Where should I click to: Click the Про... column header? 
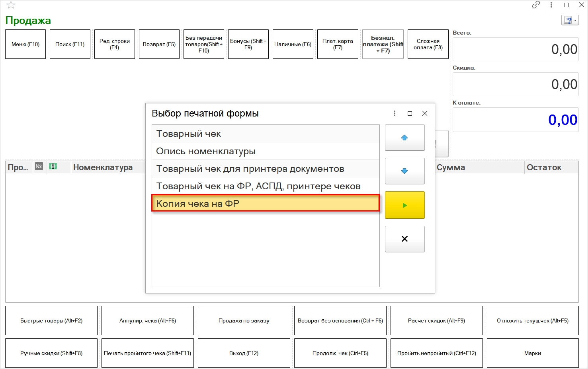[18, 167]
